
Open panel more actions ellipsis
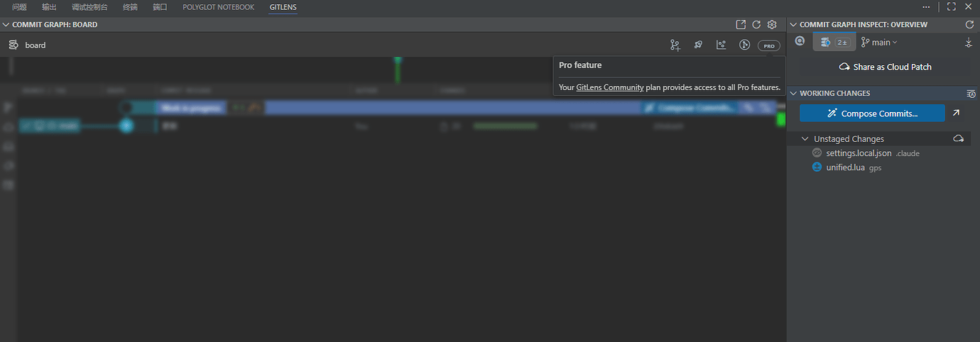926,6
